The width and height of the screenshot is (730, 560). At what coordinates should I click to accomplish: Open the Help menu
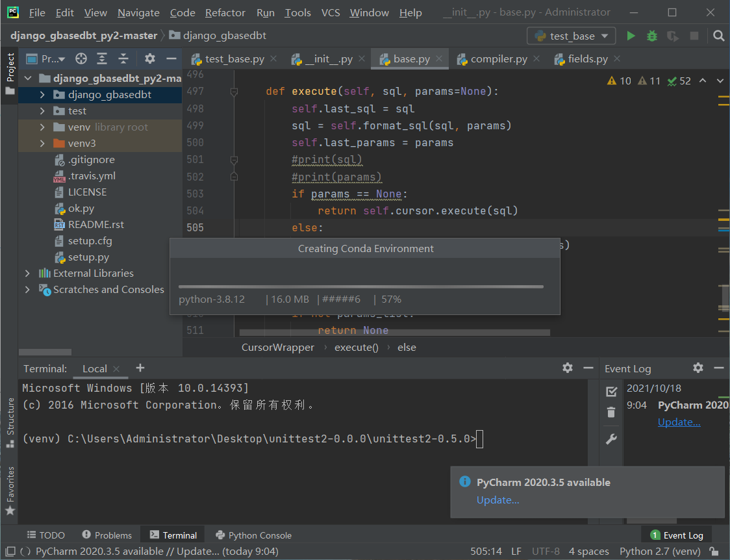pyautogui.click(x=410, y=12)
